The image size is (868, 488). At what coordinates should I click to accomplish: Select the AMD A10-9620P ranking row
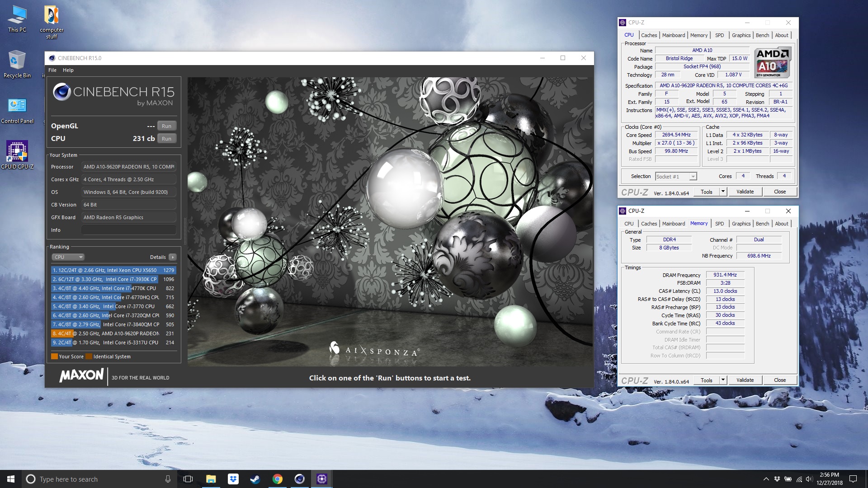[x=113, y=333]
